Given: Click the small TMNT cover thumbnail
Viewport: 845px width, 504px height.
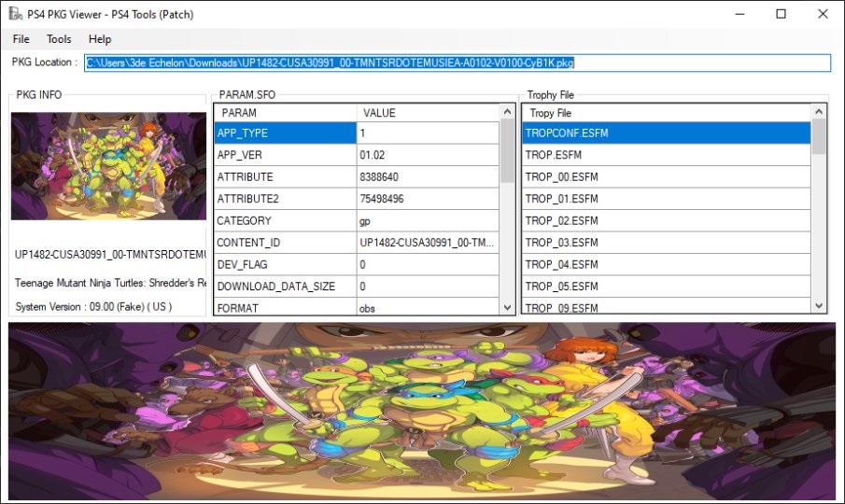Looking at the screenshot, I should pos(108,166).
